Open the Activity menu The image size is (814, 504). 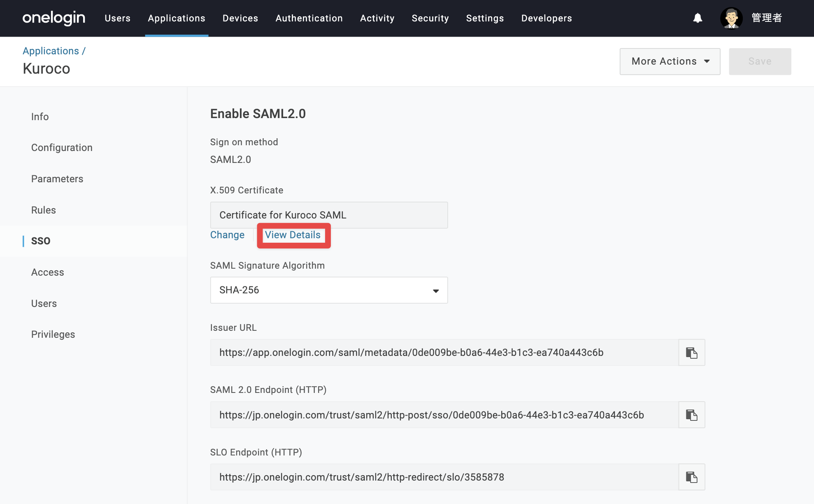point(377,18)
